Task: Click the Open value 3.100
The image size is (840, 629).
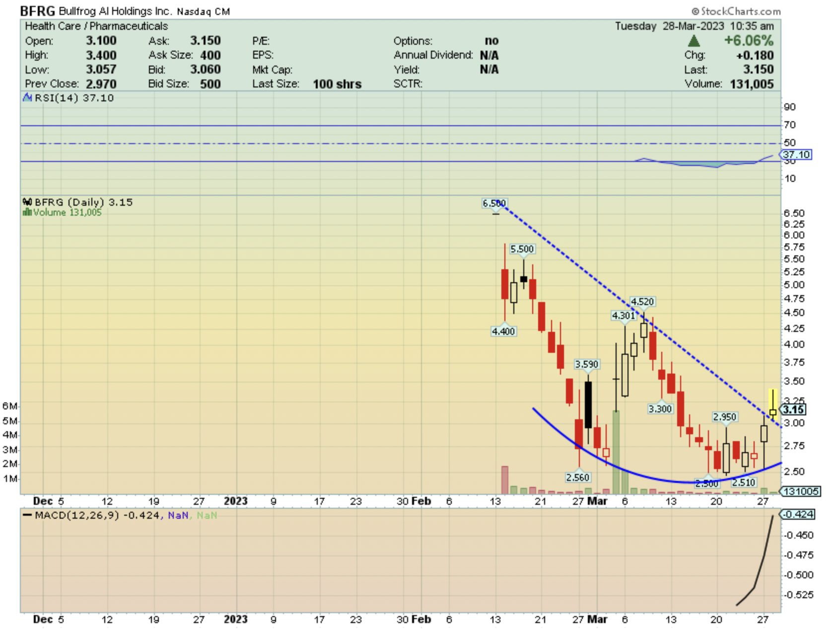Action: [x=101, y=41]
